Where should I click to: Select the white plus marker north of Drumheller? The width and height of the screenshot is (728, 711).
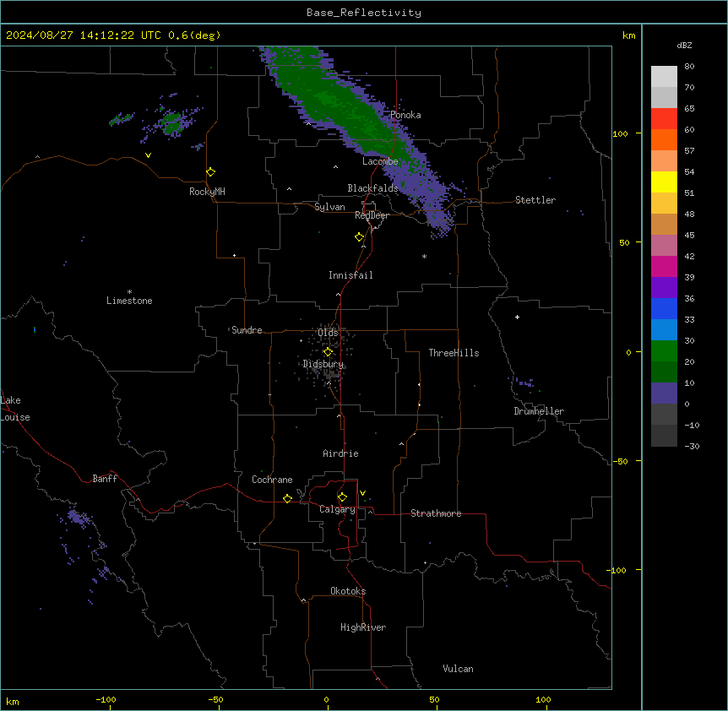pyautogui.click(x=517, y=317)
